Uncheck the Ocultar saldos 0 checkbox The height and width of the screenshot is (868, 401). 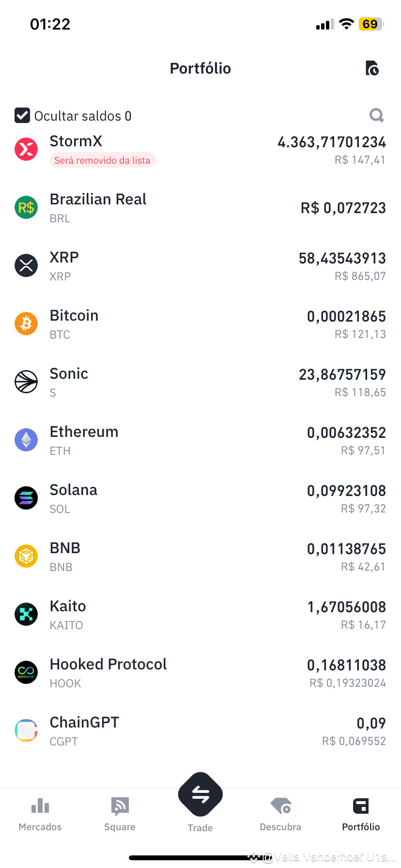pyautogui.click(x=22, y=116)
